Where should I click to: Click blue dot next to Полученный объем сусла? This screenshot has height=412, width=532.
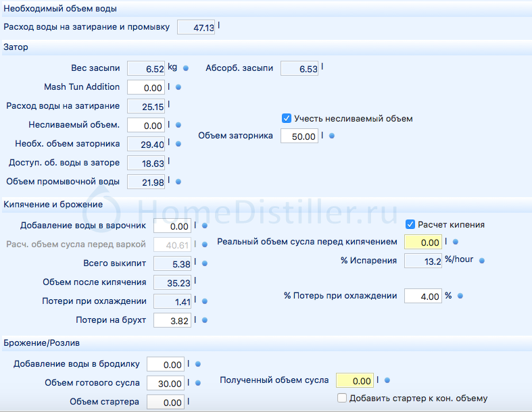point(387,380)
